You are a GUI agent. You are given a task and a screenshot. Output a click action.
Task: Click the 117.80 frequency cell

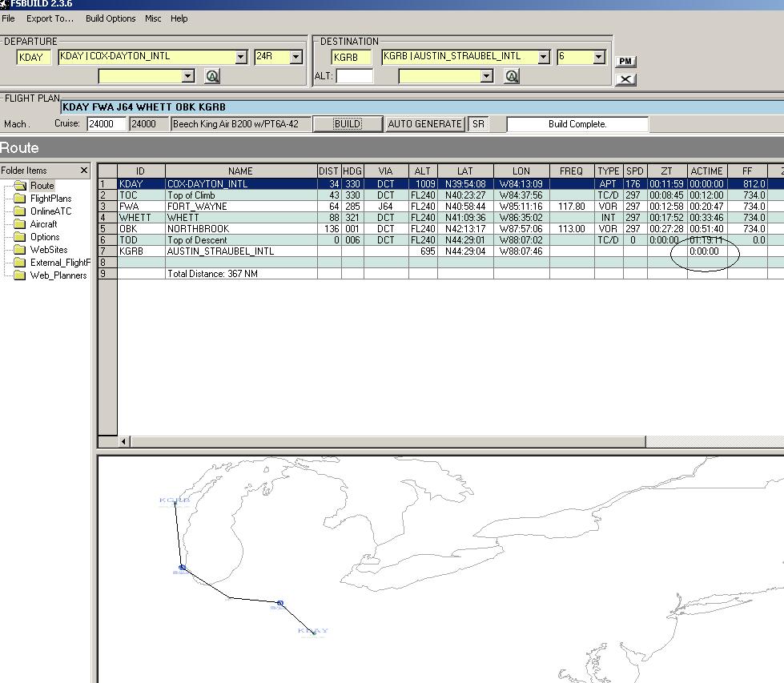click(x=572, y=207)
